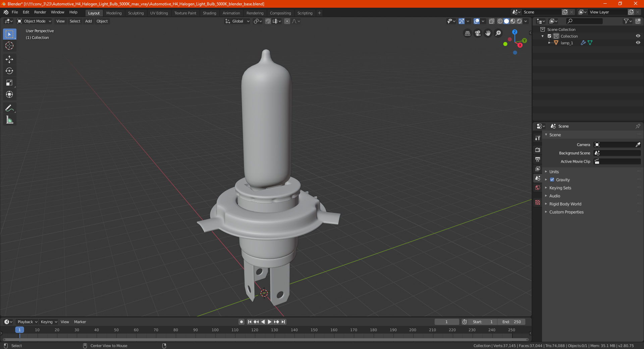Open Object Mode dropdown
The width and height of the screenshot is (644, 349).
point(34,21)
